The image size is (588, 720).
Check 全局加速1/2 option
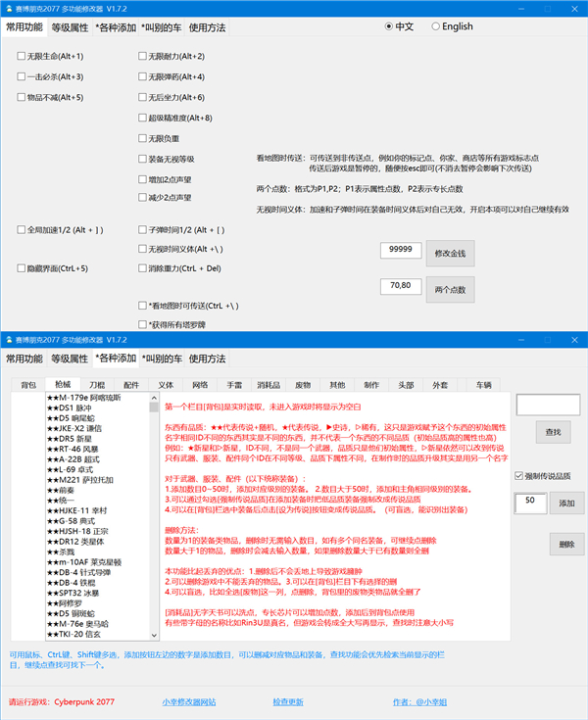click(22, 229)
